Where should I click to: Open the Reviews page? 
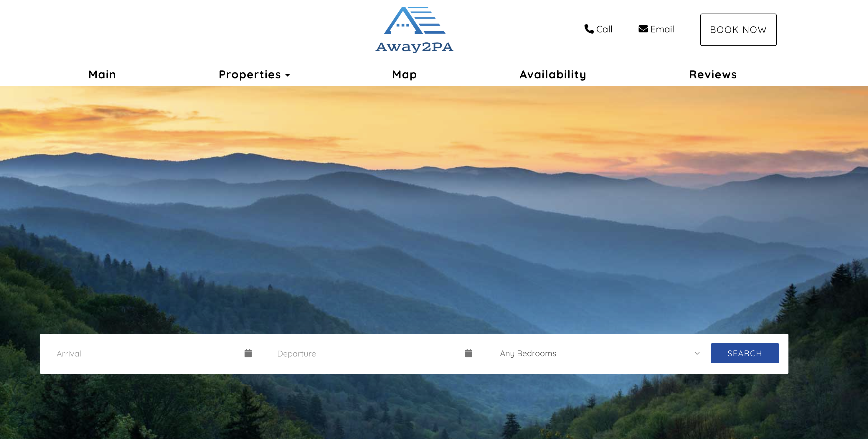[713, 75]
